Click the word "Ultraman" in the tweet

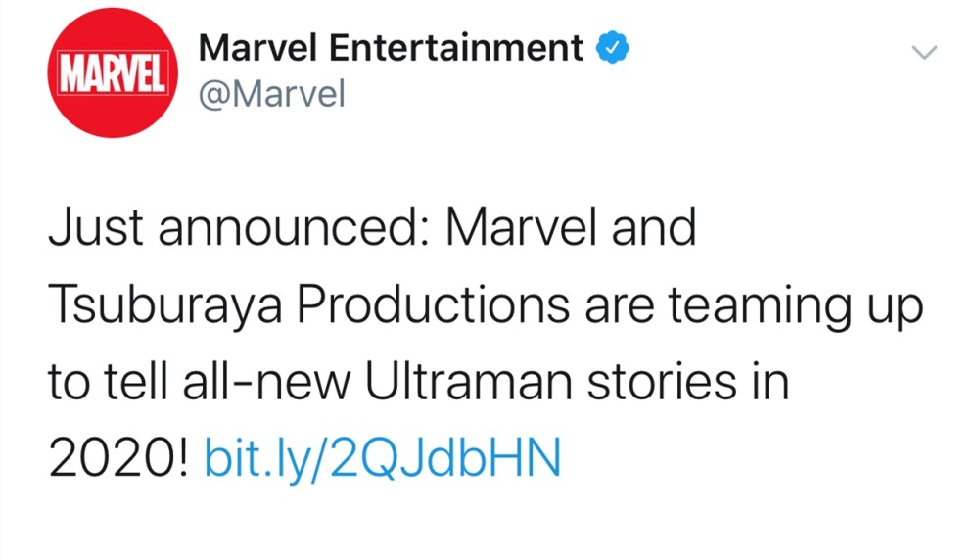click(x=468, y=381)
